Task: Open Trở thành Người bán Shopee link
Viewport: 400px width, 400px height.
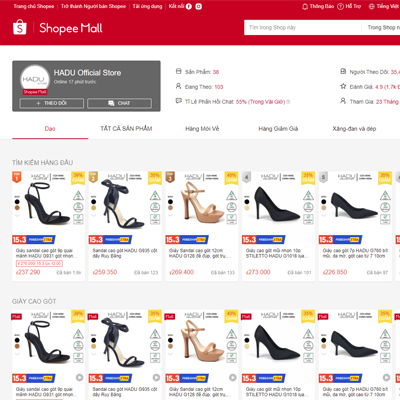Action: coord(93,6)
